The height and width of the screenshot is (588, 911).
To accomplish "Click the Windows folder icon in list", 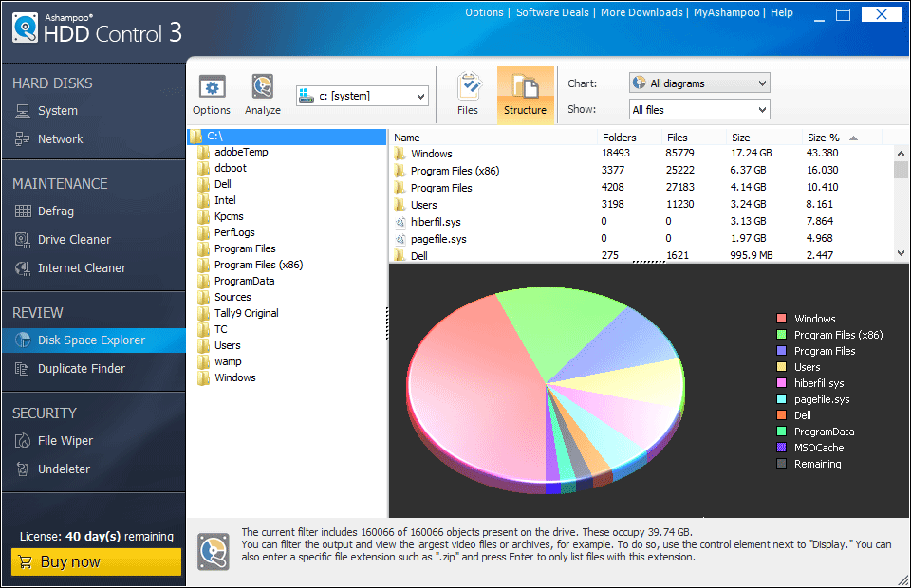I will pos(400,154).
